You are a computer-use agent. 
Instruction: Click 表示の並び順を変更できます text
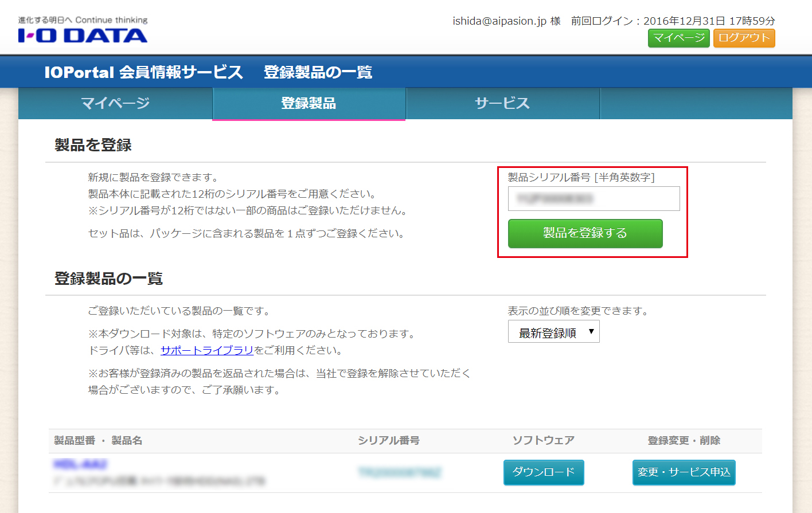579,311
